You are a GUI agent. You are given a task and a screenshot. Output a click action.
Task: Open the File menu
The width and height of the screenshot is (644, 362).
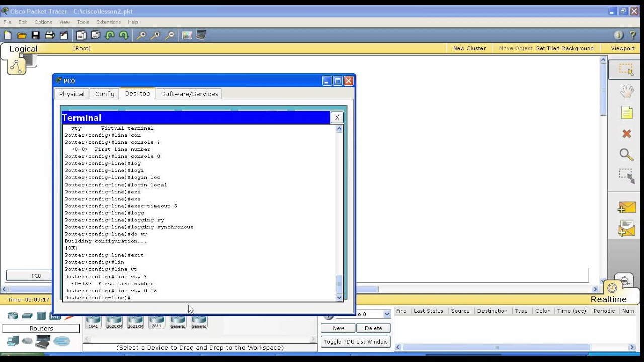(x=7, y=22)
